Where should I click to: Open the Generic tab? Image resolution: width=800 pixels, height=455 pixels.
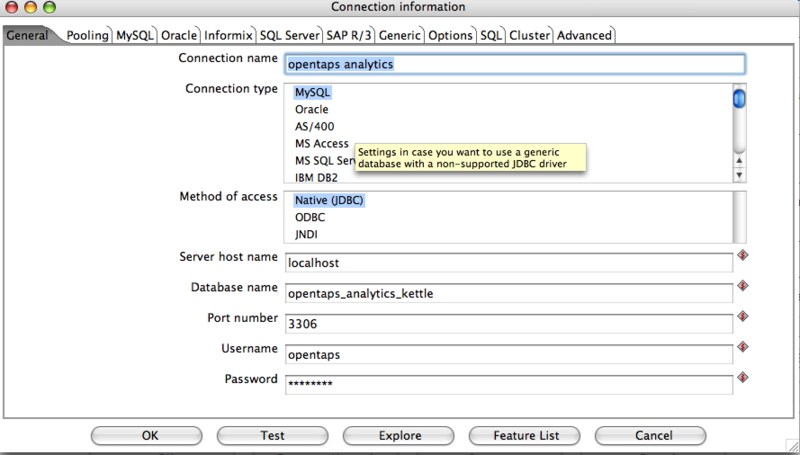(x=399, y=35)
